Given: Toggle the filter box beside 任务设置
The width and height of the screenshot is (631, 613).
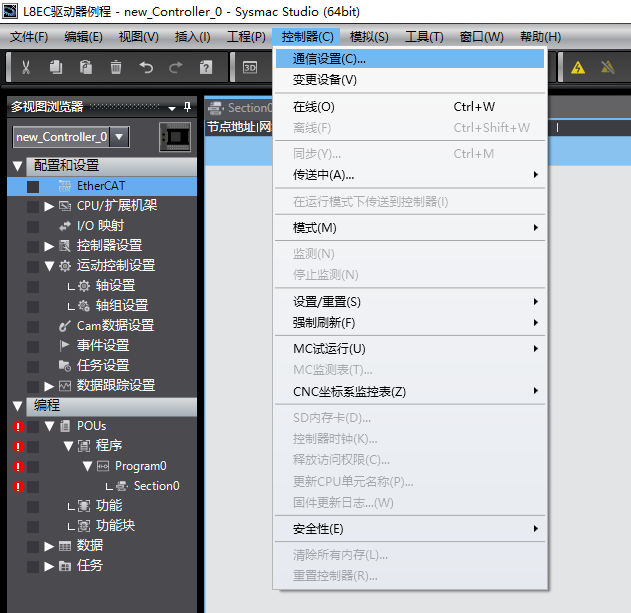Looking at the screenshot, I should tap(33, 366).
